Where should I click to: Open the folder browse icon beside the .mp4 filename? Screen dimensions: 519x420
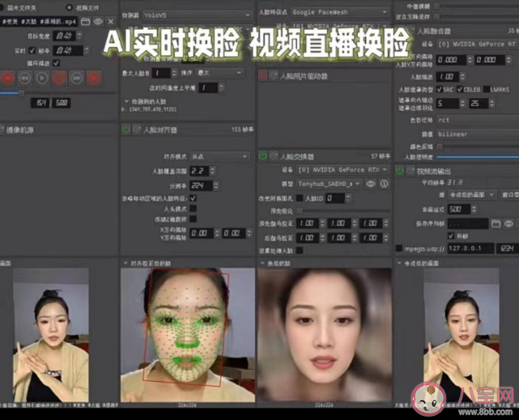click(85, 22)
